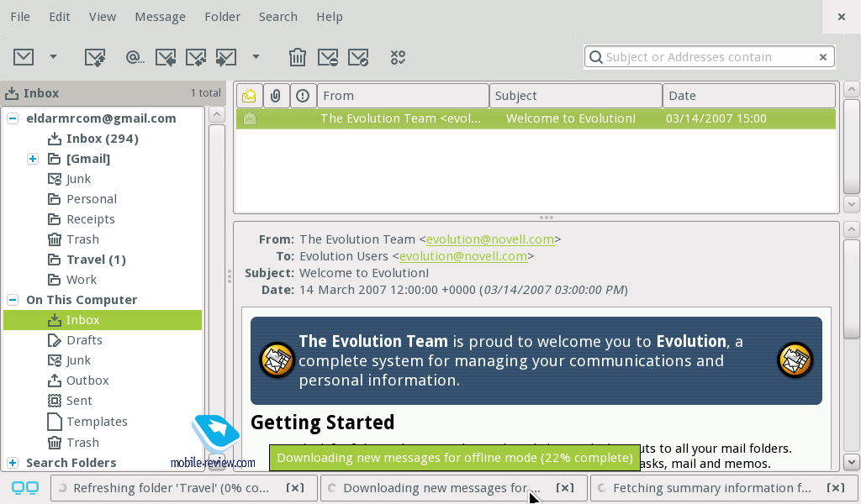861x504 pixels.
Task: Select the Receipts folder
Action: [81, 219]
